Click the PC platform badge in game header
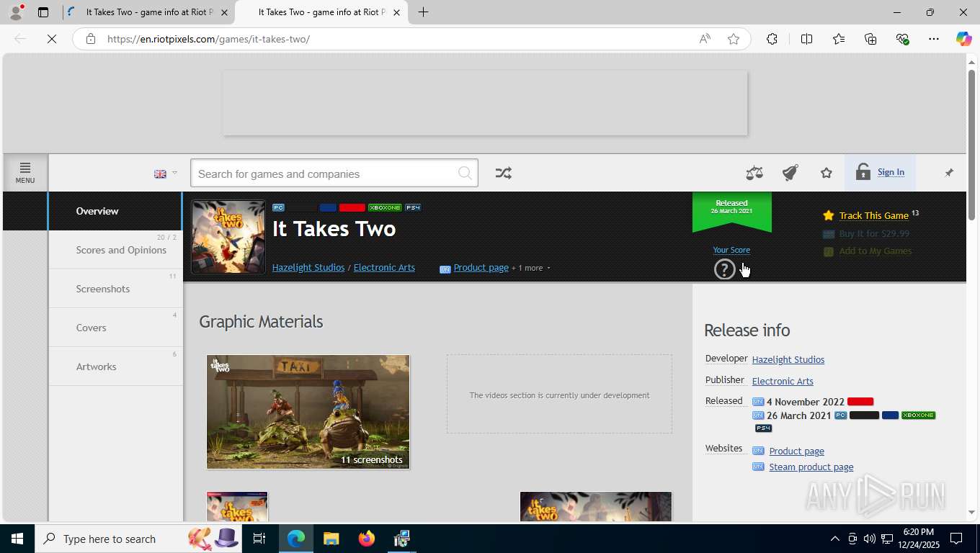 pyautogui.click(x=278, y=207)
